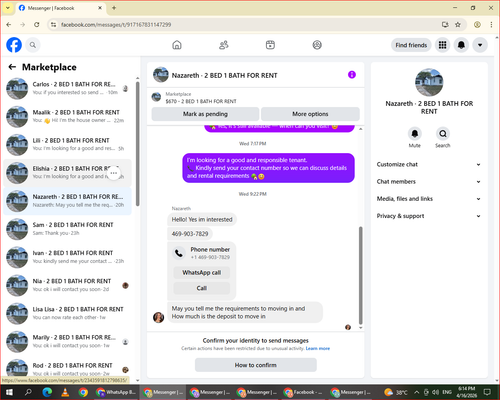Viewport: 500px width, 400px height.
Task: Go back using the Marketplace back arrow
Action: 12,67
